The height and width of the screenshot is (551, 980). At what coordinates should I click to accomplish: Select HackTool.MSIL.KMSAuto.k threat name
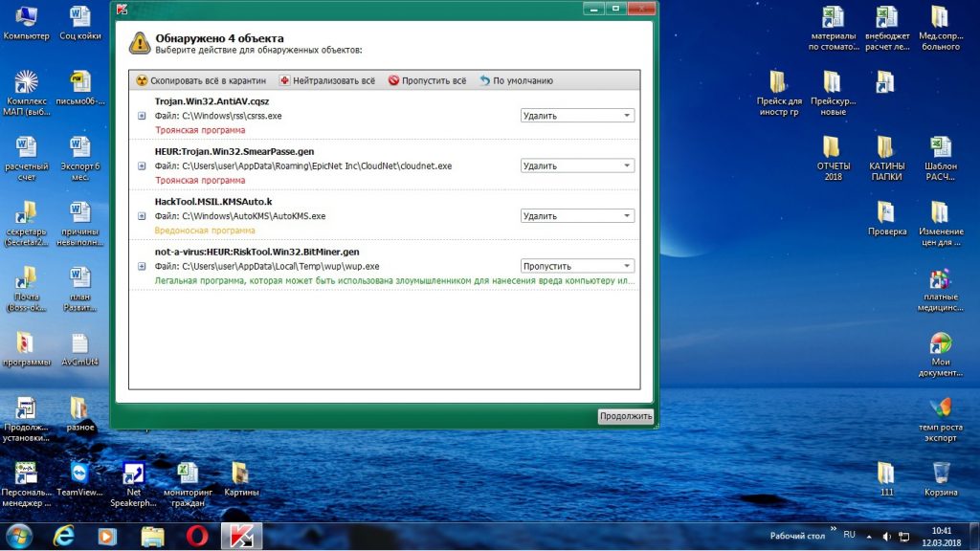pyautogui.click(x=213, y=201)
